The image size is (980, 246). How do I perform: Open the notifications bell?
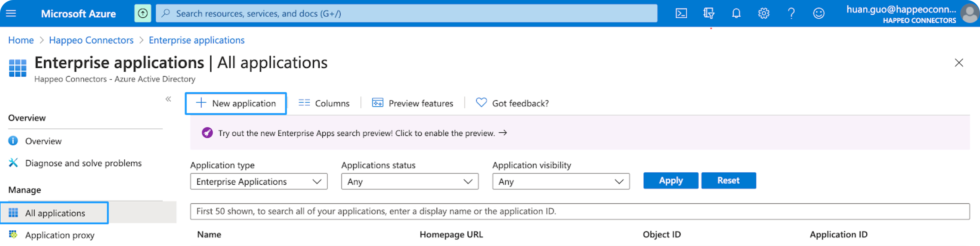point(736,13)
